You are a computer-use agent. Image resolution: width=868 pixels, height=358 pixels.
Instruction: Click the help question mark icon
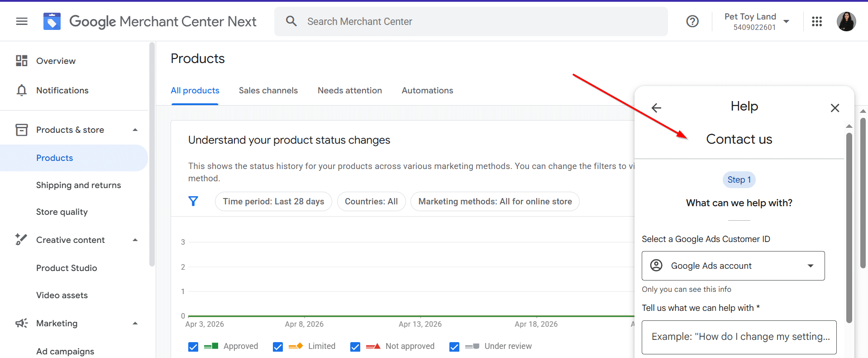692,21
